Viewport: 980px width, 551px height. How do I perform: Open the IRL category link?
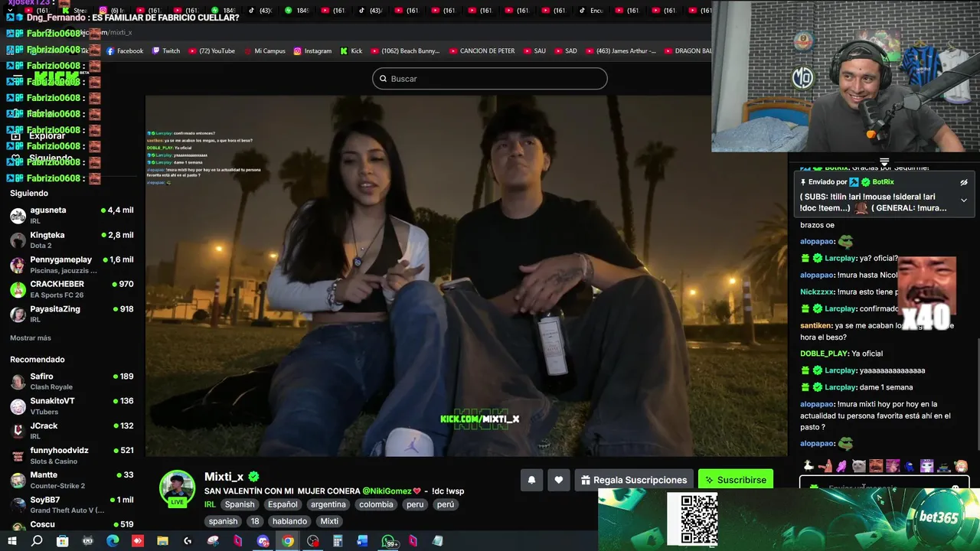pos(210,504)
